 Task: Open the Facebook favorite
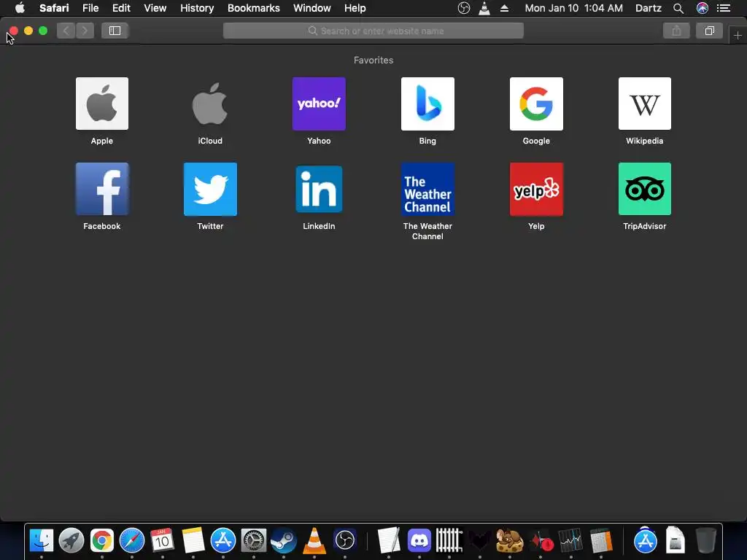tap(102, 189)
